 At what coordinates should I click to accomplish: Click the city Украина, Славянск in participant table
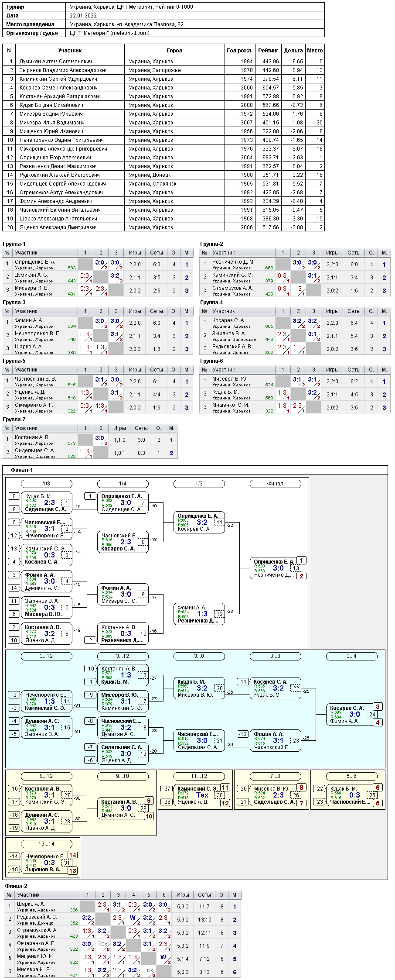point(153,184)
